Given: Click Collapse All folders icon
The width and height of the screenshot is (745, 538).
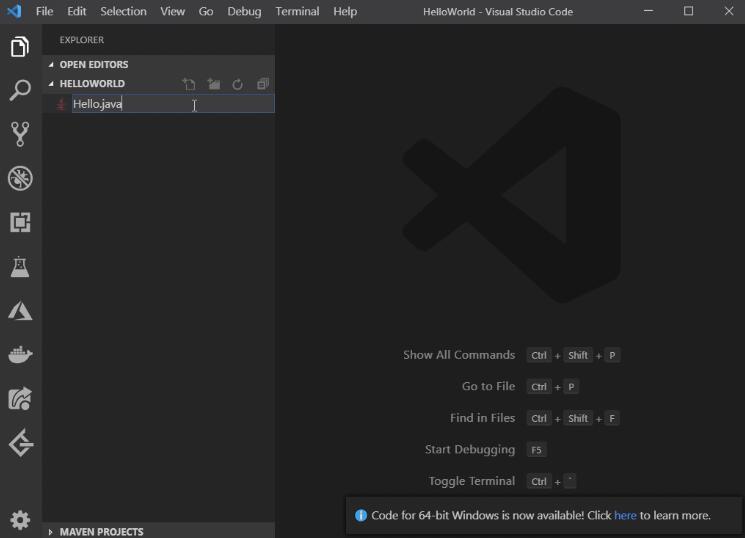Looking at the screenshot, I should [263, 84].
